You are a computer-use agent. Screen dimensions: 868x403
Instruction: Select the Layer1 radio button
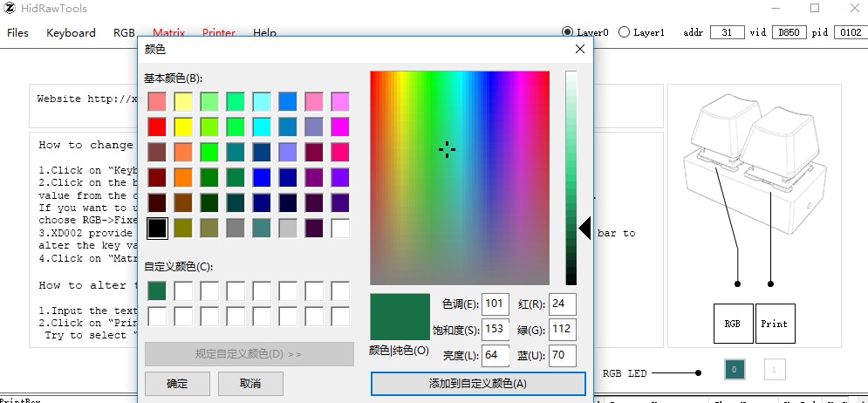click(x=624, y=32)
